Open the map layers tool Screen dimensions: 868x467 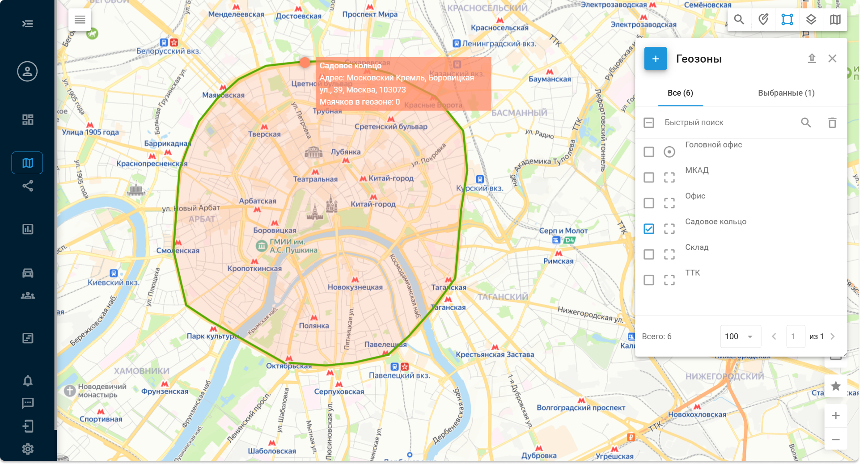pos(811,20)
